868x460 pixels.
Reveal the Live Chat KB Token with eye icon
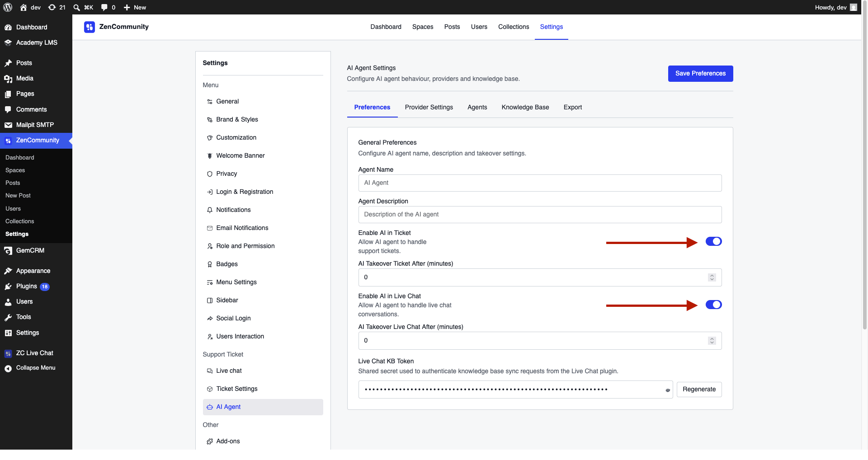point(668,390)
